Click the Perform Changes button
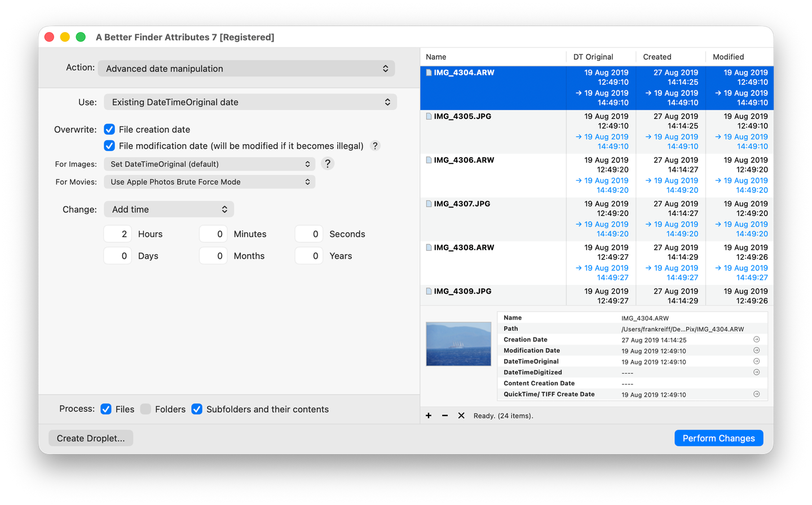 (718, 438)
